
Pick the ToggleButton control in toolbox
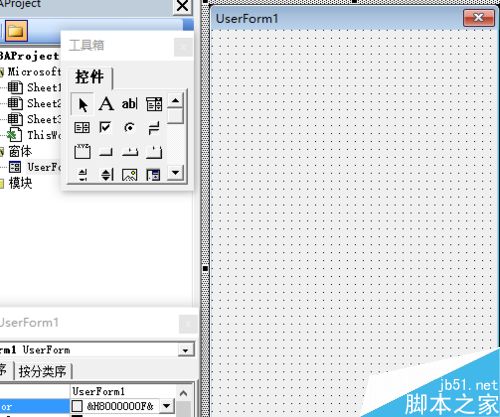point(154,128)
